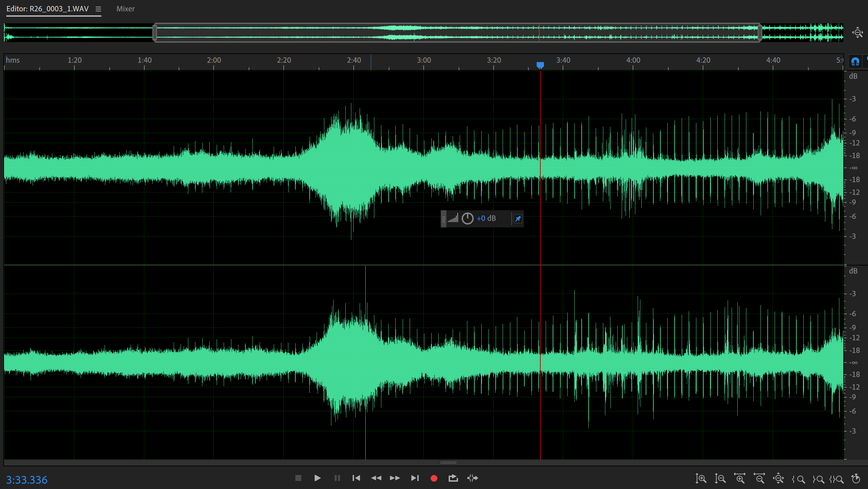Zoom to the whole selection
Viewport: 868px width, 489px height.
[837, 479]
